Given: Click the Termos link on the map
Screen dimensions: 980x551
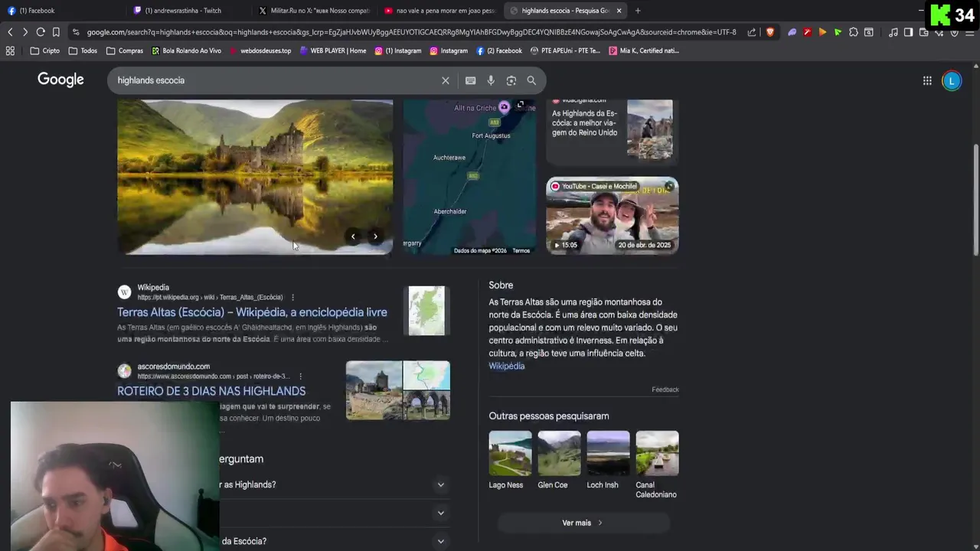Looking at the screenshot, I should [x=521, y=251].
